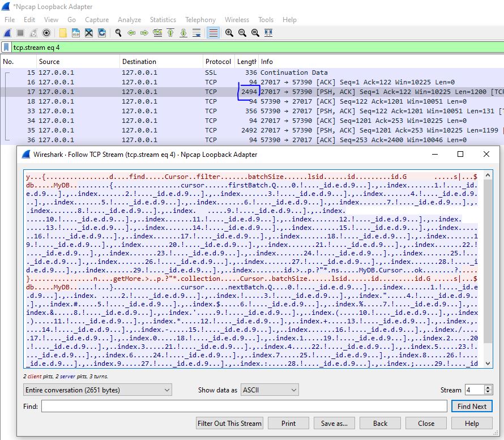The width and height of the screenshot is (504, 440).
Task: Click the Help button in the dialog
Action: pos(472,423)
